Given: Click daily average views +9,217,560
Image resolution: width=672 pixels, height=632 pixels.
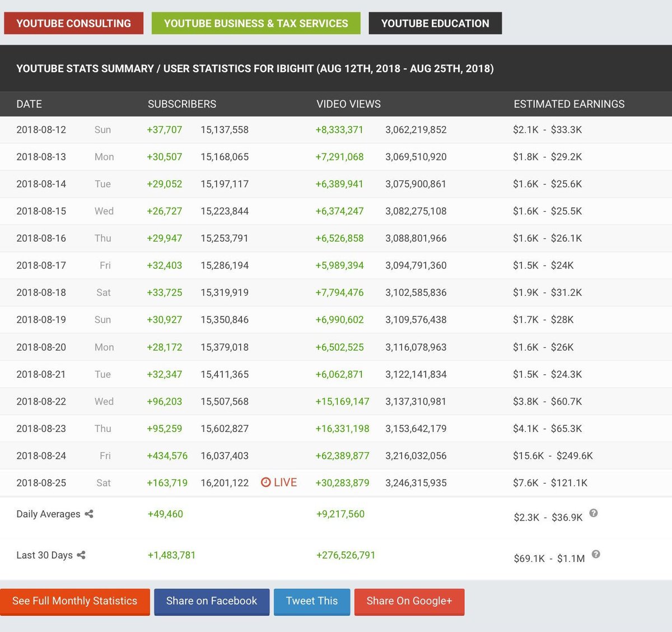Looking at the screenshot, I should (x=340, y=514).
